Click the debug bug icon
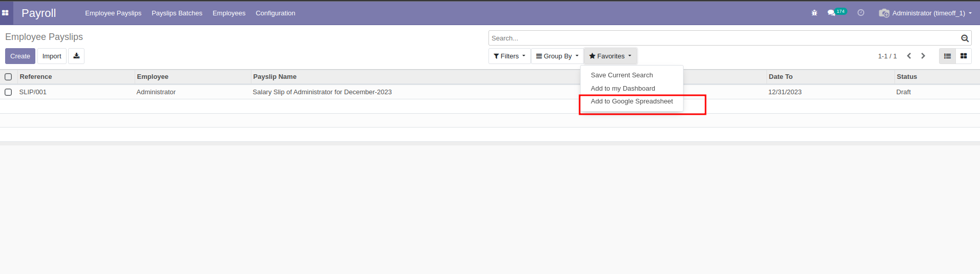Screen dimensions: 980x274 814,13
